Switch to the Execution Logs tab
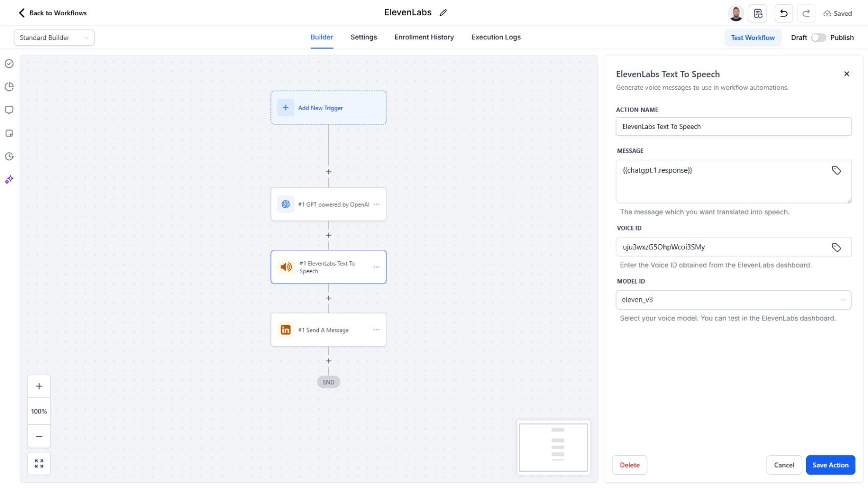 tap(496, 37)
